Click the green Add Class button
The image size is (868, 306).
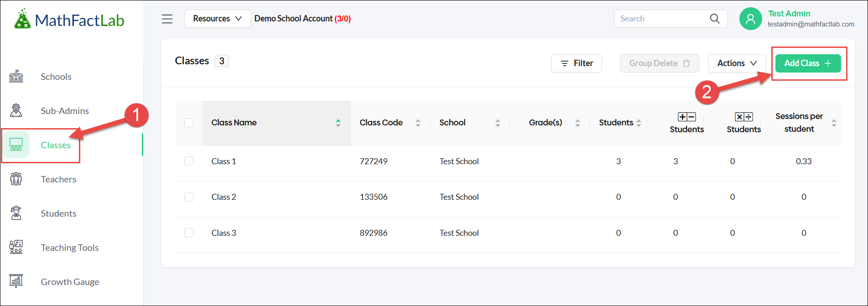pos(808,63)
